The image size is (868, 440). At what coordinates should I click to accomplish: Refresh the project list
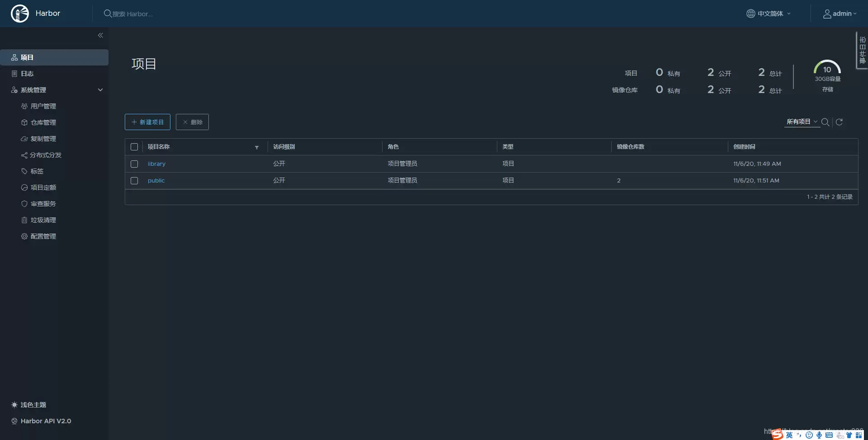839,122
